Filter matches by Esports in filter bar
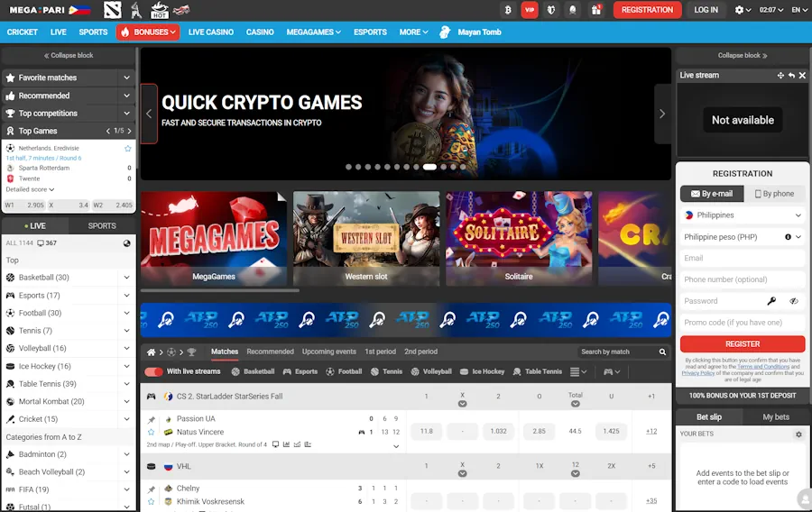812x512 pixels. click(x=300, y=372)
